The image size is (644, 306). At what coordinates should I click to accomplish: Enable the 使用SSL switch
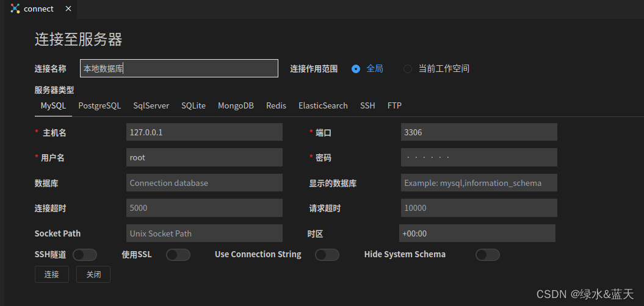tap(178, 255)
